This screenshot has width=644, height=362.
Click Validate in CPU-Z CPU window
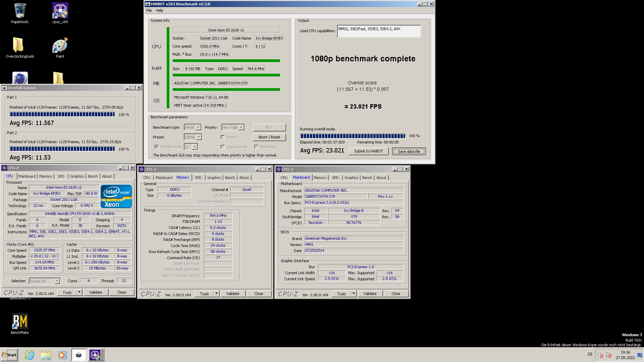coord(96,292)
